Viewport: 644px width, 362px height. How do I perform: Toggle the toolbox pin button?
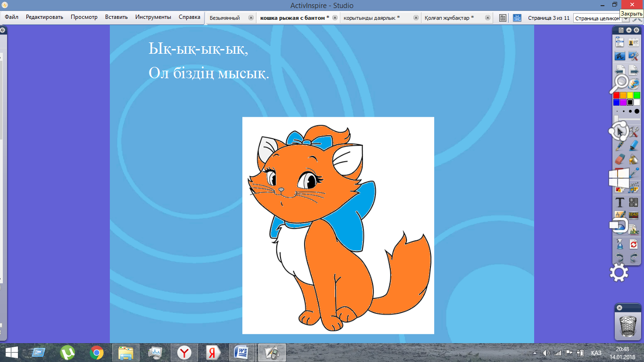tap(636, 30)
